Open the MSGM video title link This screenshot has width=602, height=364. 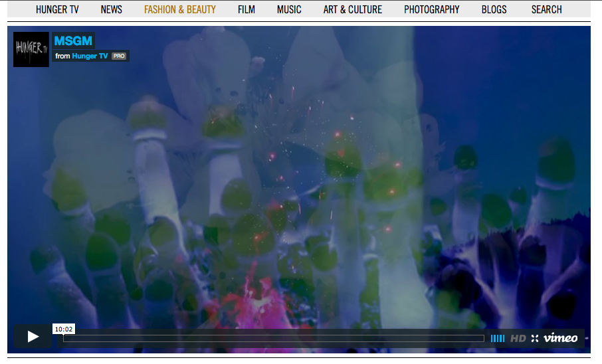point(73,41)
